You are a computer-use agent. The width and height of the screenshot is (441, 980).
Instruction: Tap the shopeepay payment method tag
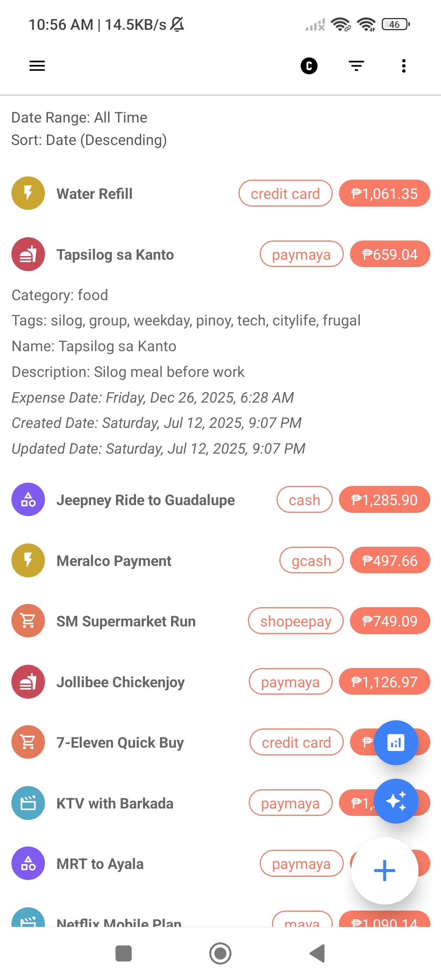point(296,621)
